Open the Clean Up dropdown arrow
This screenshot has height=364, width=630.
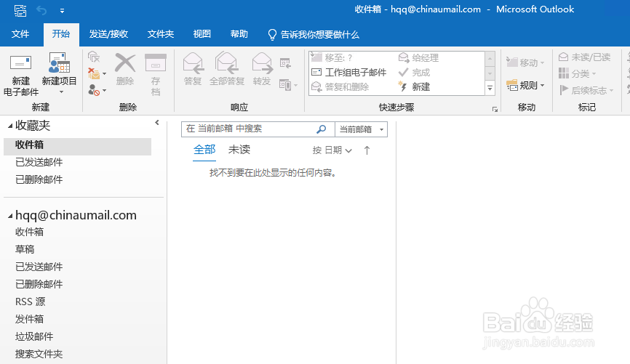coord(105,74)
